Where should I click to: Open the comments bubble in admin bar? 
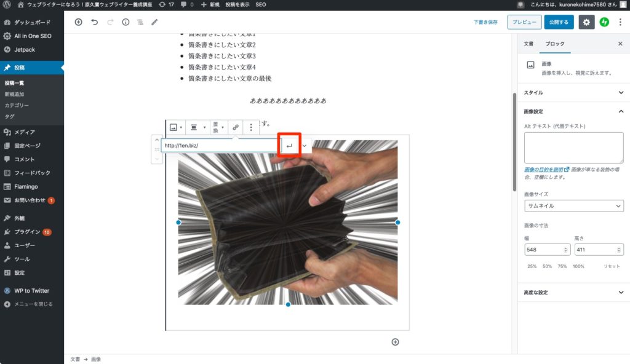(187, 4)
